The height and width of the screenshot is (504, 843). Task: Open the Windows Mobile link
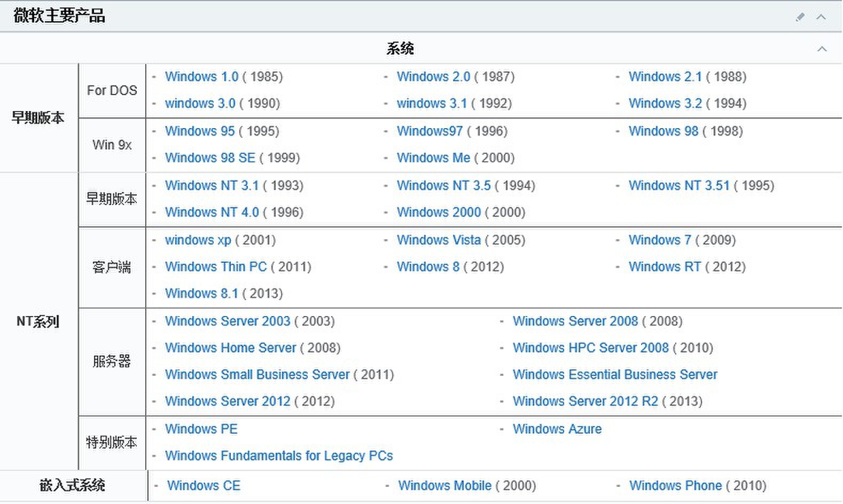click(x=444, y=485)
